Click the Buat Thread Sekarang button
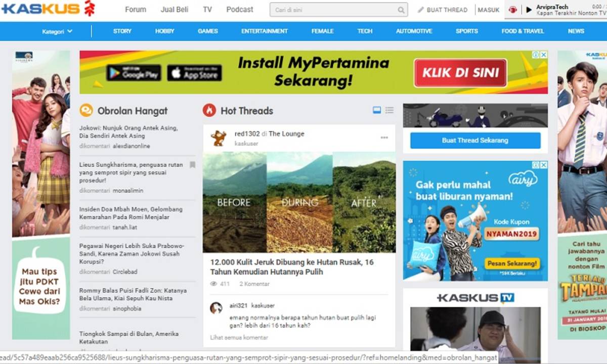 [475, 141]
